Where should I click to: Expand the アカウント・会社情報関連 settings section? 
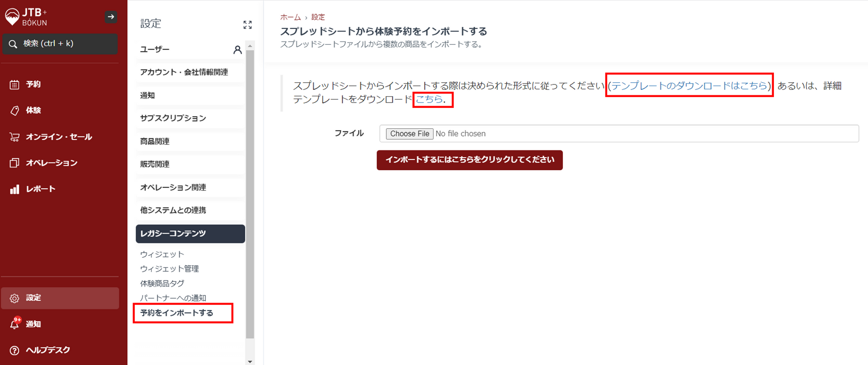click(x=184, y=72)
